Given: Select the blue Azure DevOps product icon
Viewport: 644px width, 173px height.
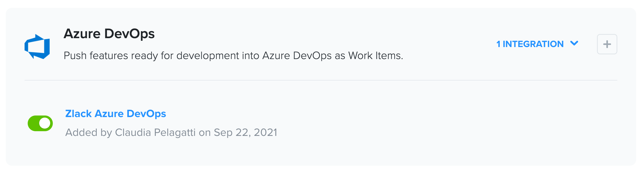Looking at the screenshot, I should coord(37,47).
